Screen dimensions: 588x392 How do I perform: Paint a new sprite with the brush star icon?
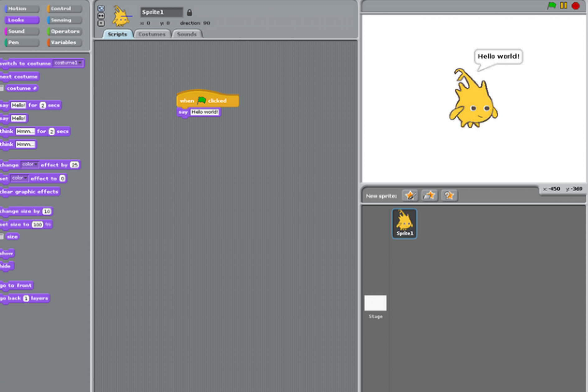coord(410,195)
